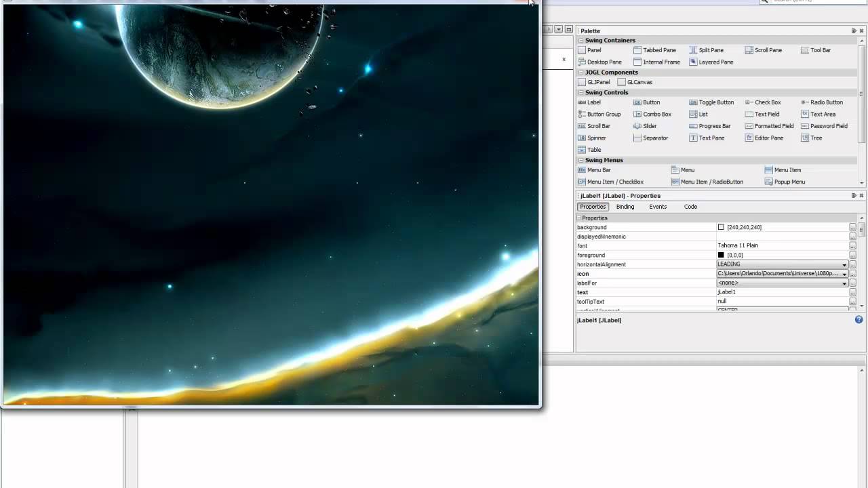This screenshot has width=868, height=488.
Task: Select the Panel component in Palette
Action: 589,50
